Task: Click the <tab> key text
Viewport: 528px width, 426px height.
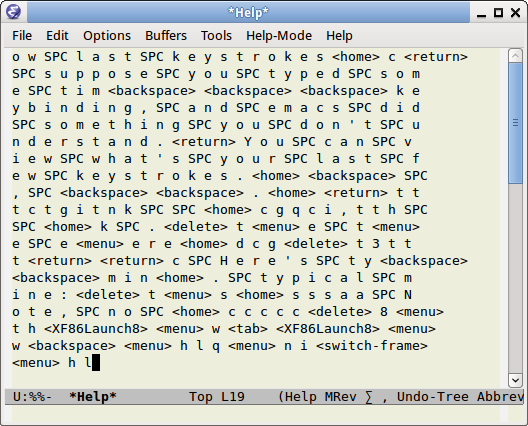Action: tap(248, 329)
